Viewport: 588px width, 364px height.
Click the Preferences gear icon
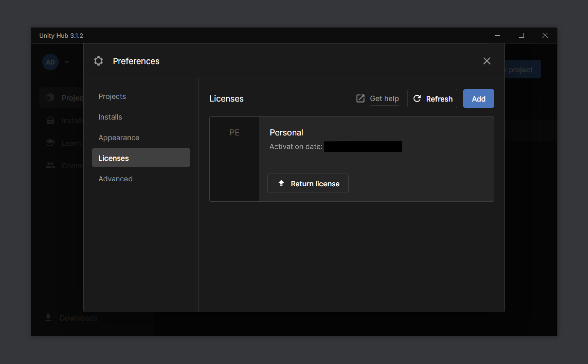tap(98, 61)
